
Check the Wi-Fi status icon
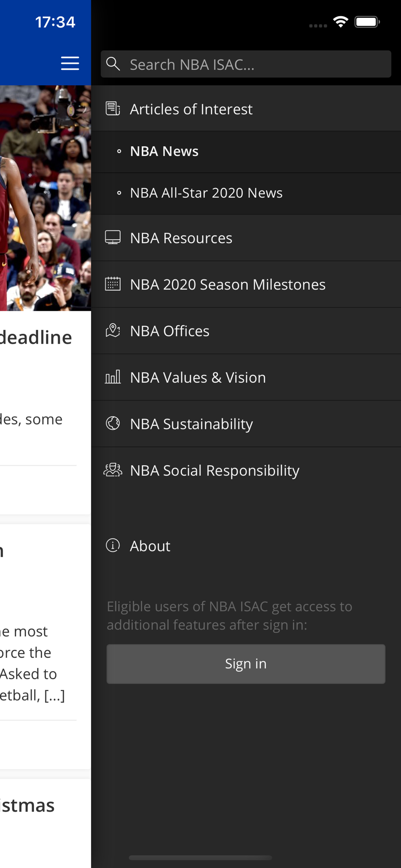(341, 22)
